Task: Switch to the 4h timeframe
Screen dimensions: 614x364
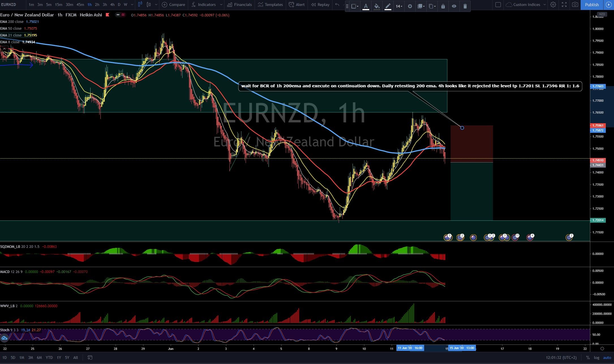Action: click(112, 5)
